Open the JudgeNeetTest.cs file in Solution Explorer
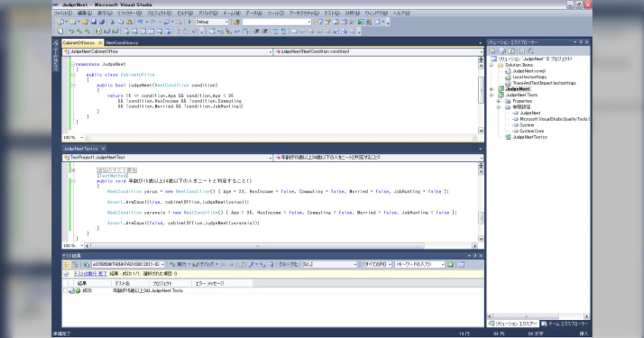644x338 pixels. (x=530, y=137)
